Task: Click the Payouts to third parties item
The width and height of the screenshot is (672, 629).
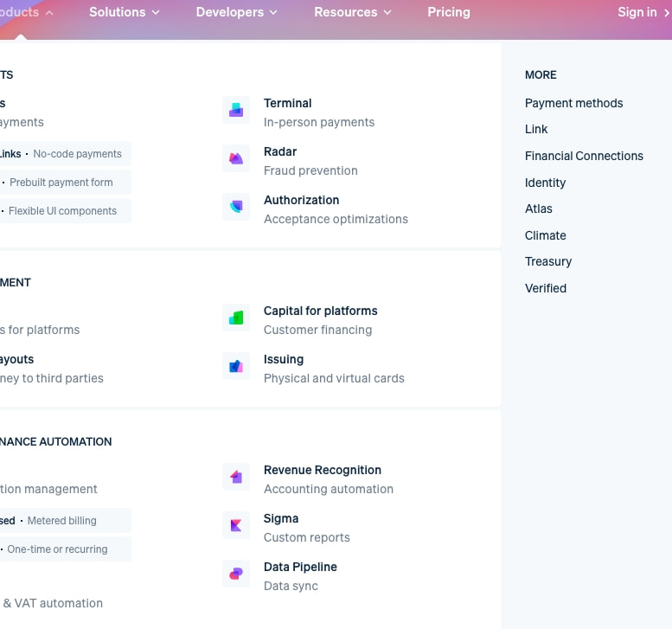Action: (x=51, y=369)
